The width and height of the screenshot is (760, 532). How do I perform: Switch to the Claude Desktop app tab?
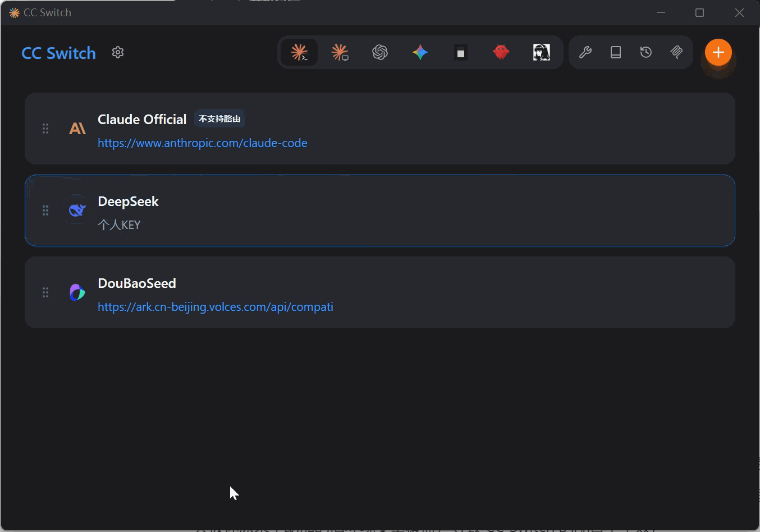click(340, 53)
